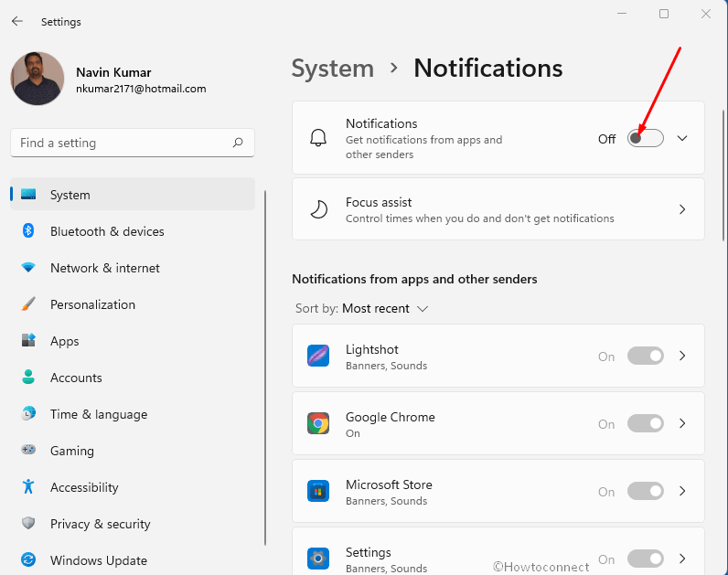The image size is (728, 575).
Task: Click the main pane vertical scrollbar
Action: click(723, 175)
